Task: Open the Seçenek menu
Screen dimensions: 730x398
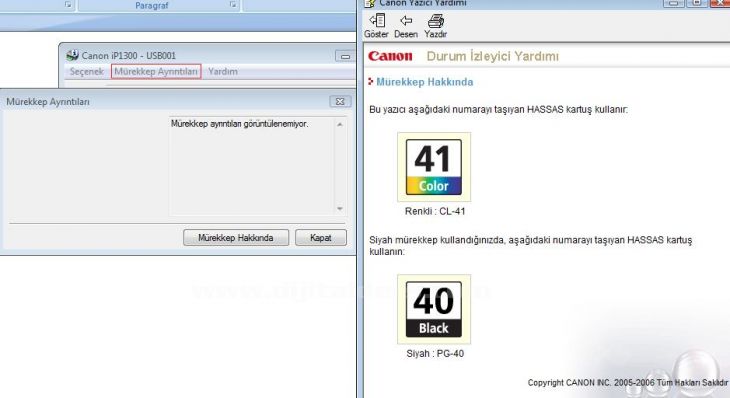Action: [x=87, y=72]
